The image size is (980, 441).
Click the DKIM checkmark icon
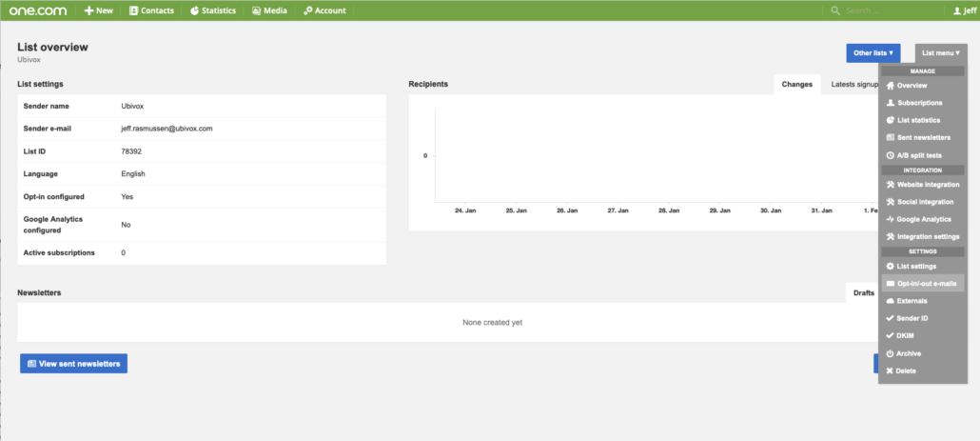click(891, 336)
